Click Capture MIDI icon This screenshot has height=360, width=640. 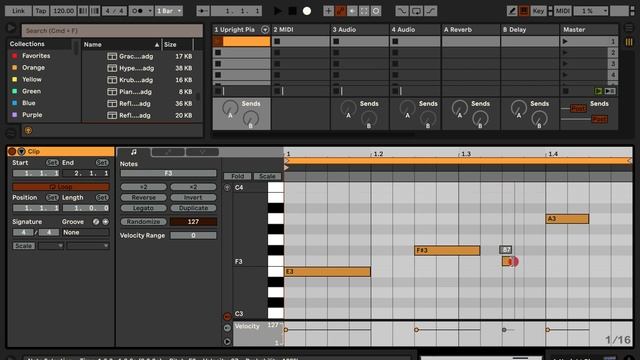click(x=364, y=11)
